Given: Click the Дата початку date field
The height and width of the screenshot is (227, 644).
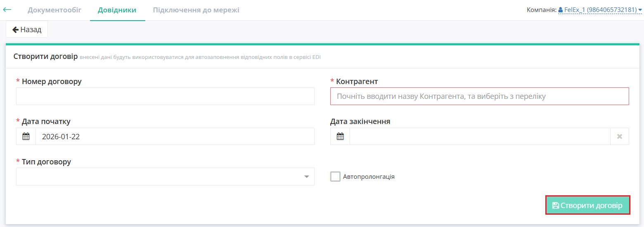Looking at the screenshot, I should [175, 136].
